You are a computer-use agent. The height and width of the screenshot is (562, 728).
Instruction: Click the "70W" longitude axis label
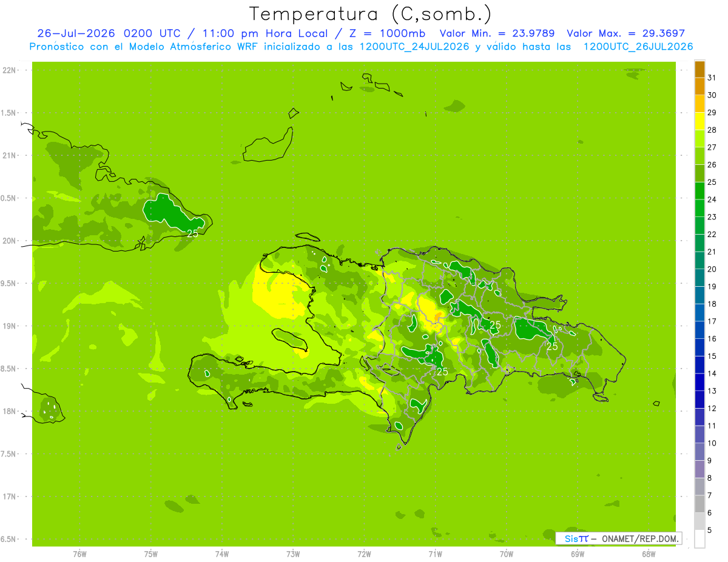point(507,554)
